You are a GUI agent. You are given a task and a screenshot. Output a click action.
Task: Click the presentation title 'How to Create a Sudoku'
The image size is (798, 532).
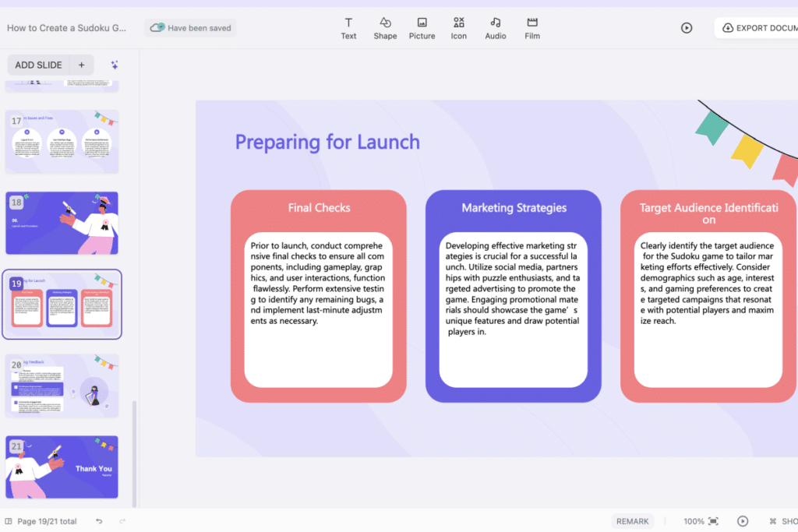point(66,27)
